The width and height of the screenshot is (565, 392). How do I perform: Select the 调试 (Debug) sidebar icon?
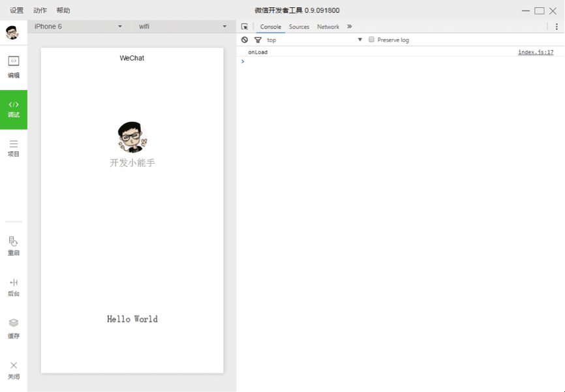pyautogui.click(x=14, y=108)
